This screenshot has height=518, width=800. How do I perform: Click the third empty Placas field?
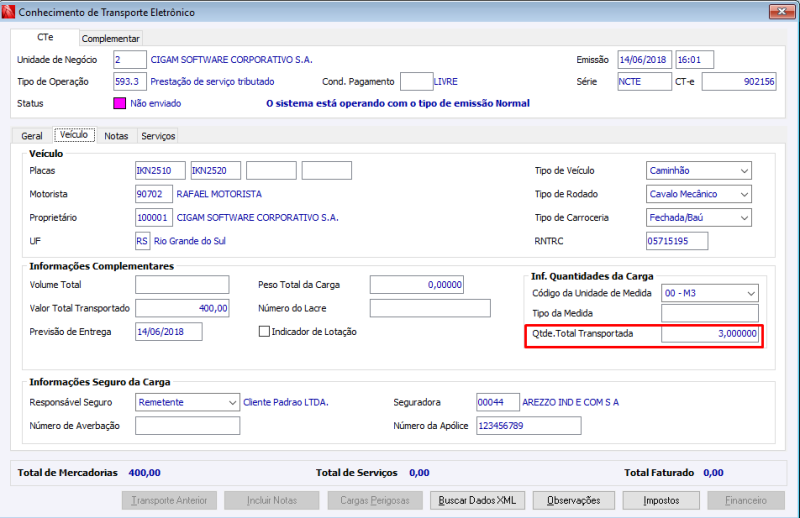[271, 170]
